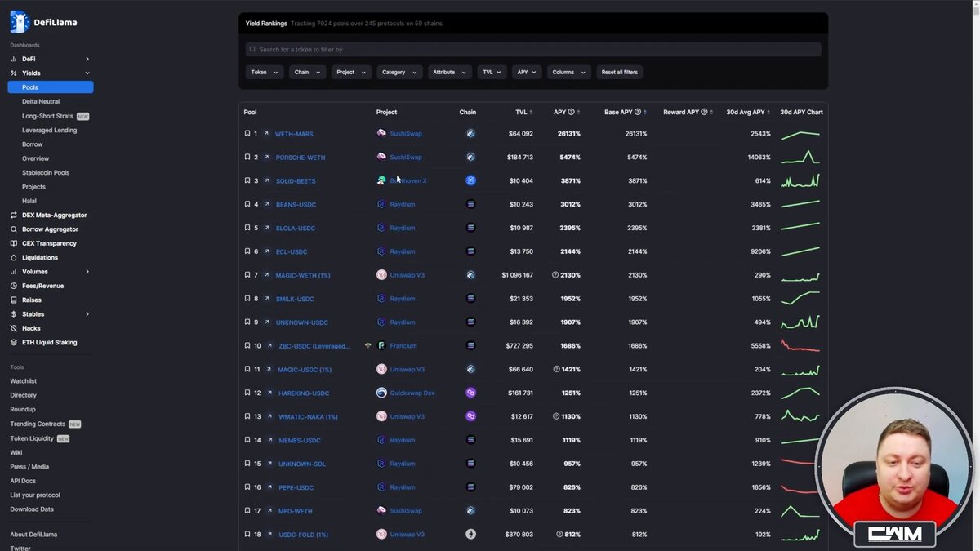Click Francium icon in ZBC-USDC row
This screenshot has height=551, width=980.
[x=381, y=345]
